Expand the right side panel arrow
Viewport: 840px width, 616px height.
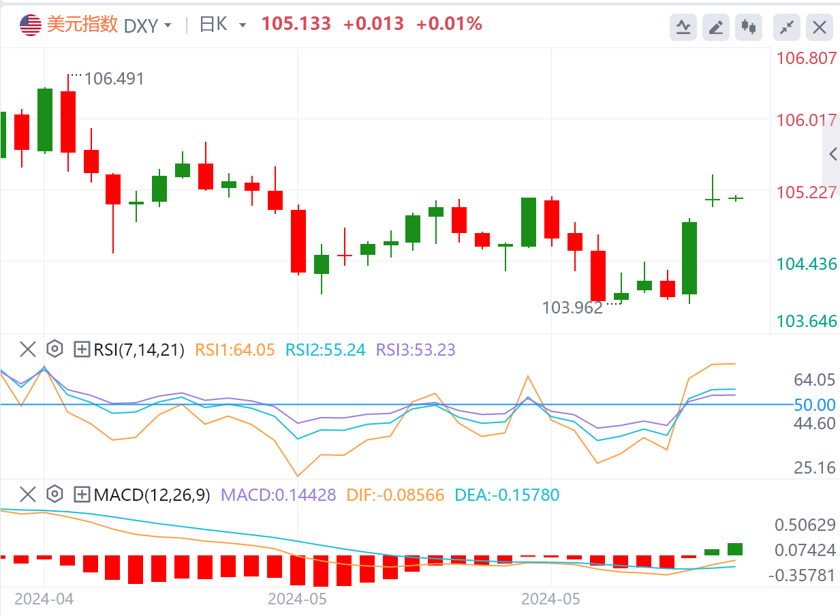[x=833, y=155]
